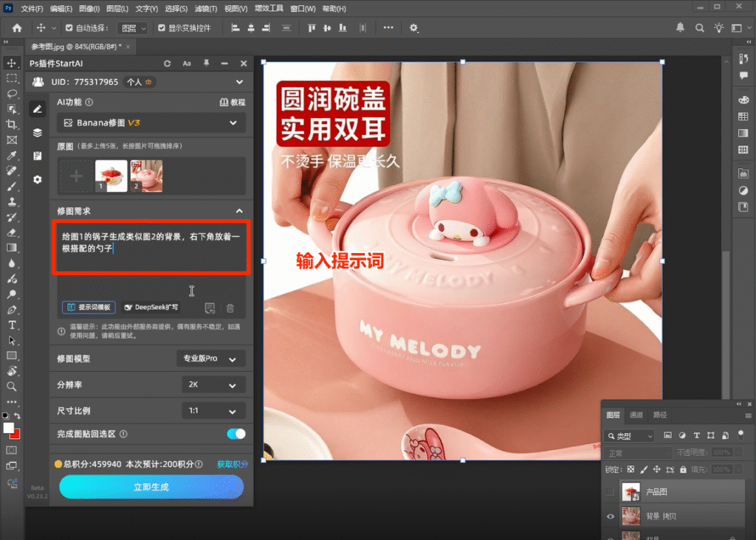The height and width of the screenshot is (540, 756).
Task: Open the 滤镜(T) menu
Action: [205, 9]
